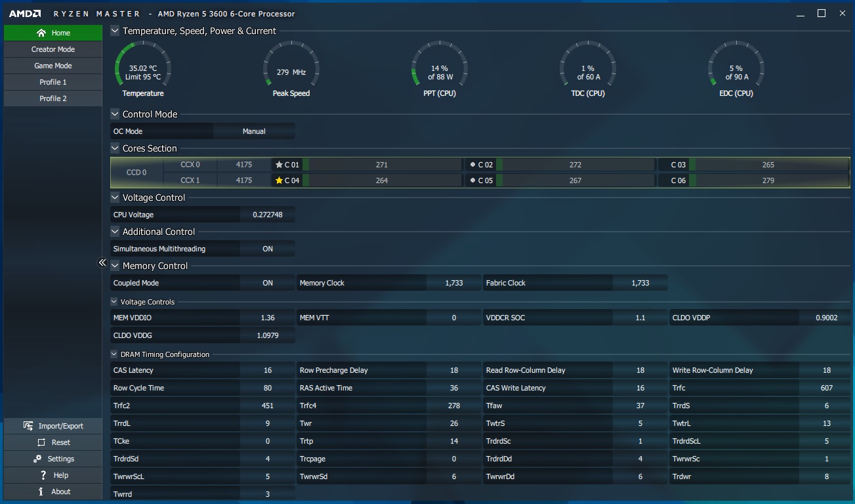
Task: Click the Reset button label
Action: point(61,442)
